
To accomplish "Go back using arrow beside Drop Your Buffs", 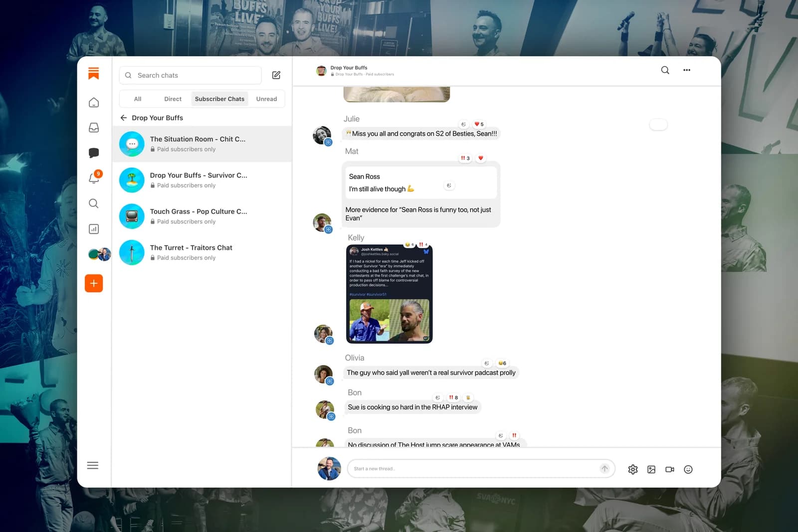I will coord(124,118).
